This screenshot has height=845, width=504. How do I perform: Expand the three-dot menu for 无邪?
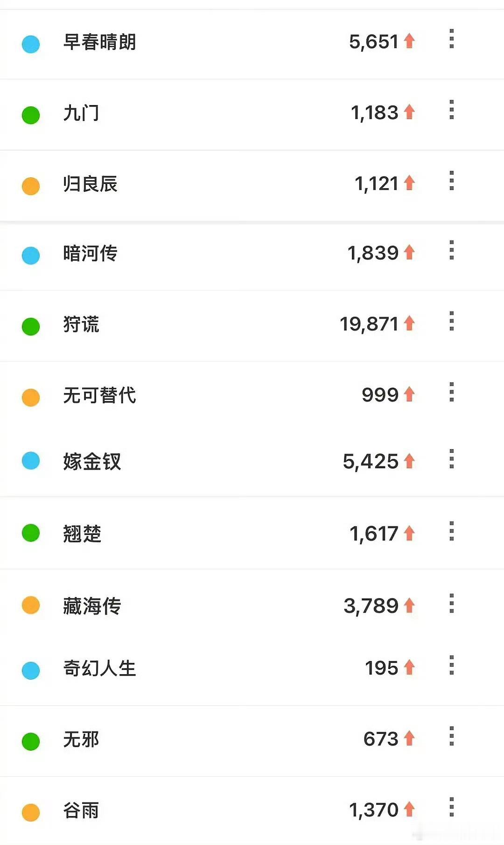pyautogui.click(x=451, y=736)
